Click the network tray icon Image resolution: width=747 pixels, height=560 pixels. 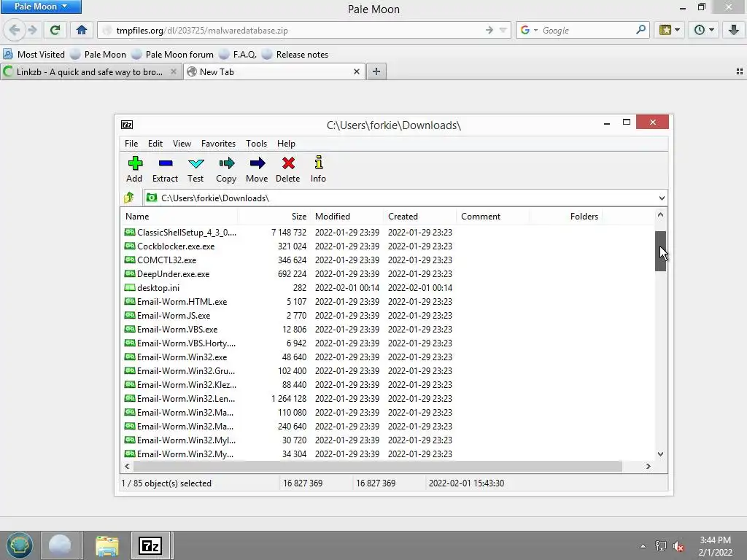[x=661, y=546]
